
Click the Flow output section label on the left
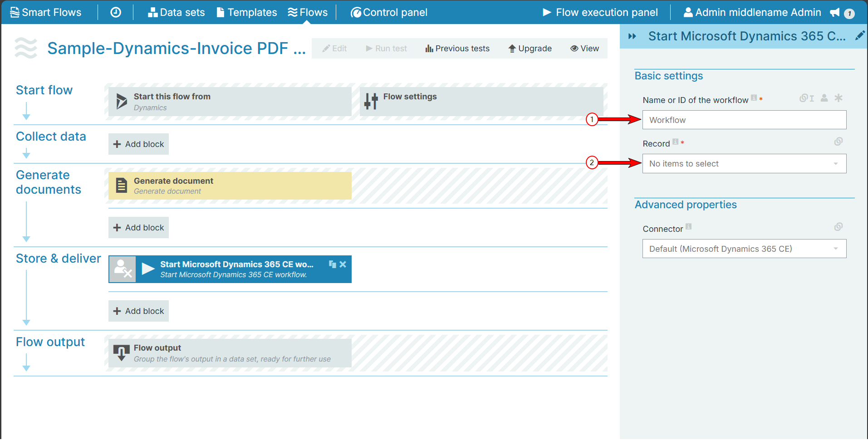point(50,342)
